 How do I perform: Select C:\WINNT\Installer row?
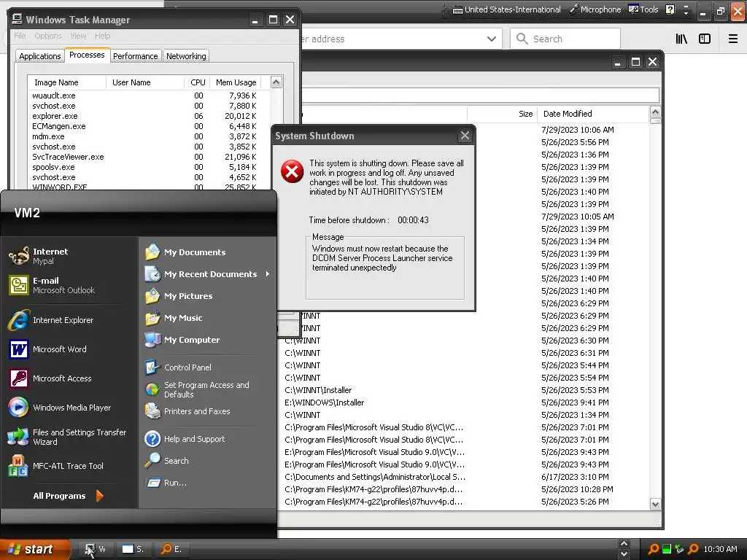(x=465, y=390)
